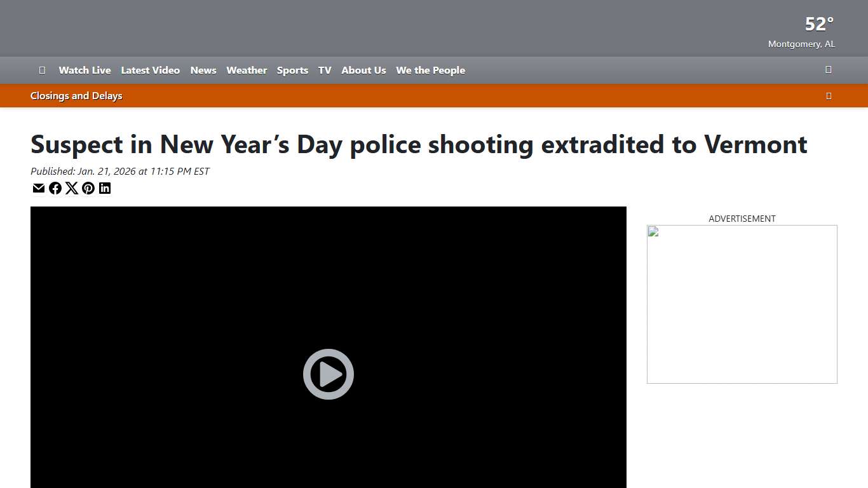868x488 pixels.
Task: Open the hamburger navigation menu
Action: coord(42,70)
